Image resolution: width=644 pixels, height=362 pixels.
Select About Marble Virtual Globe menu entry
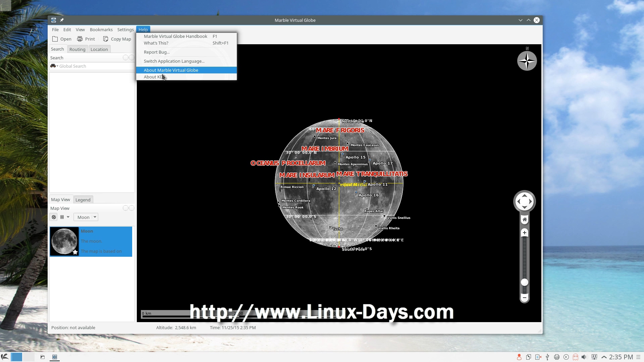pyautogui.click(x=171, y=70)
